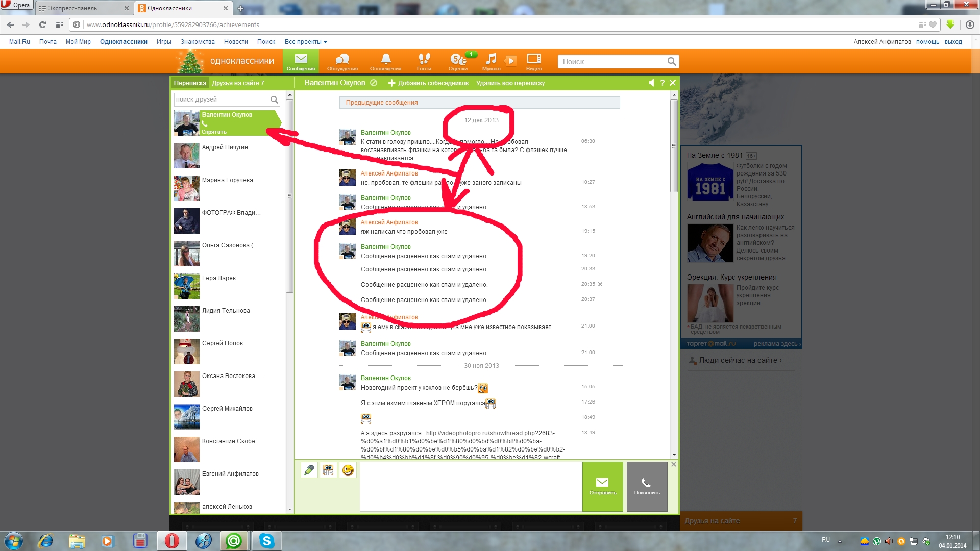This screenshot has width=980, height=551.
Task: Open chat with Андрей Пичугин
Action: [227, 156]
